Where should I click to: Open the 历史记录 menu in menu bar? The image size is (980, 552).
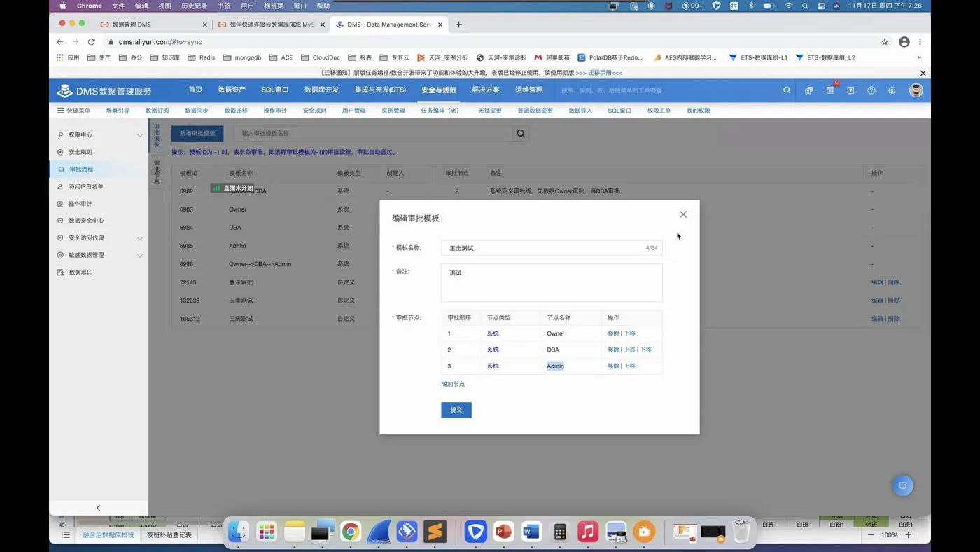pyautogui.click(x=194, y=6)
